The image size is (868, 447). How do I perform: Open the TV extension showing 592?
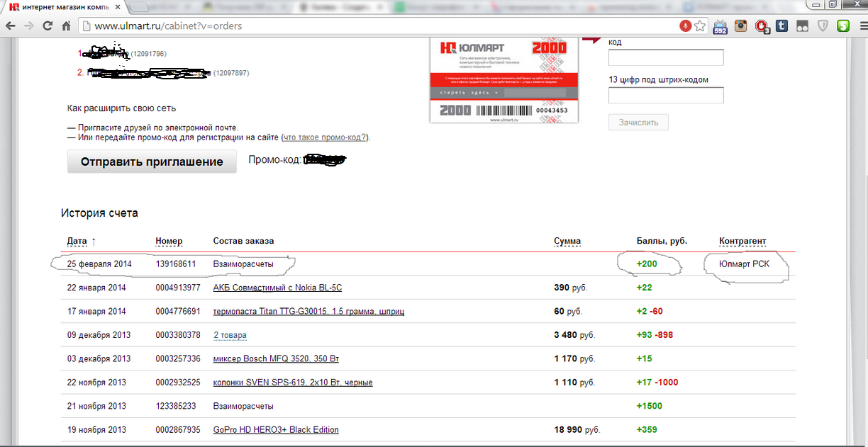click(x=720, y=27)
